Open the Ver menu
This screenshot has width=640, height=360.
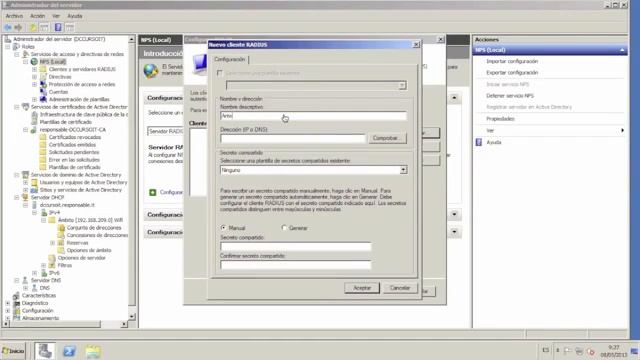pos(56,16)
